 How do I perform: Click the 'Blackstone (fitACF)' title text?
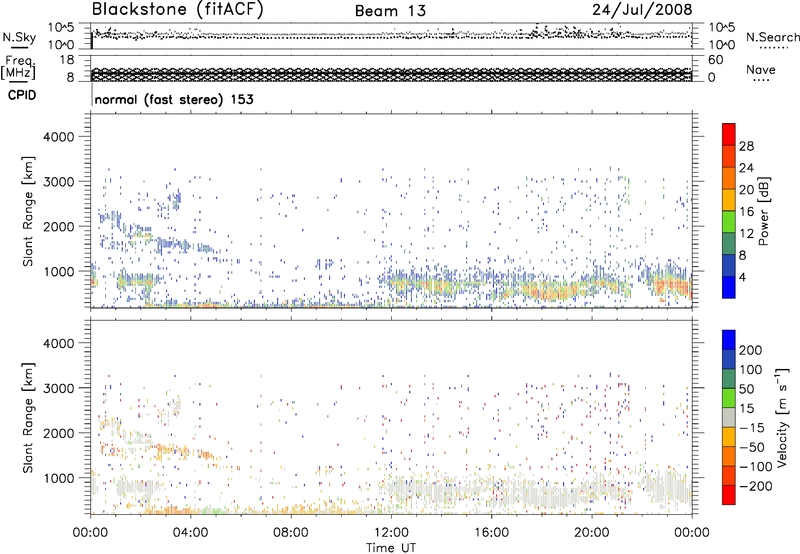click(x=178, y=10)
